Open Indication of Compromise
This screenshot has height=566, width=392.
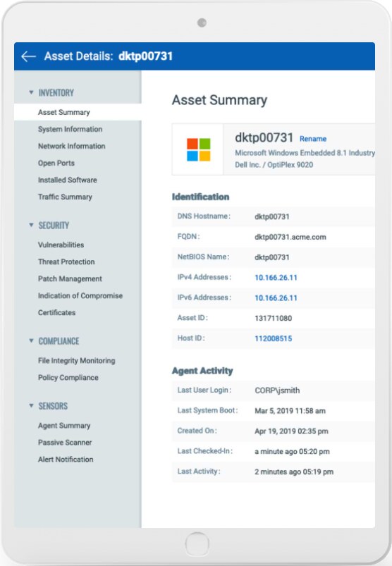click(x=80, y=295)
